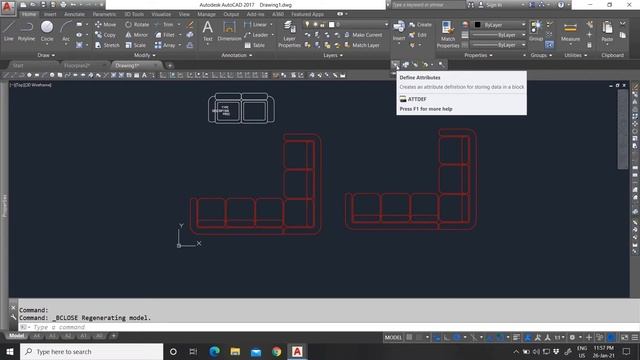Image resolution: width=640 pixels, height=360 pixels.
Task: Click the black object color swatch
Action: pos(477,25)
